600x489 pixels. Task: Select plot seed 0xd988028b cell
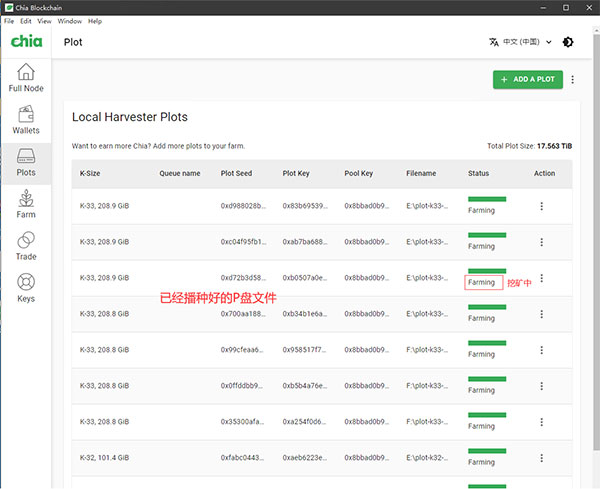243,206
